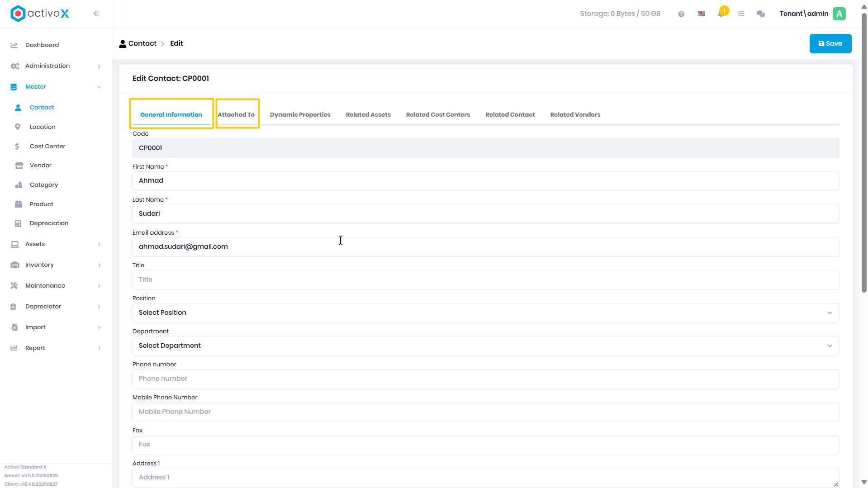Click the Title input field
The height and width of the screenshot is (488, 868).
[x=485, y=280]
